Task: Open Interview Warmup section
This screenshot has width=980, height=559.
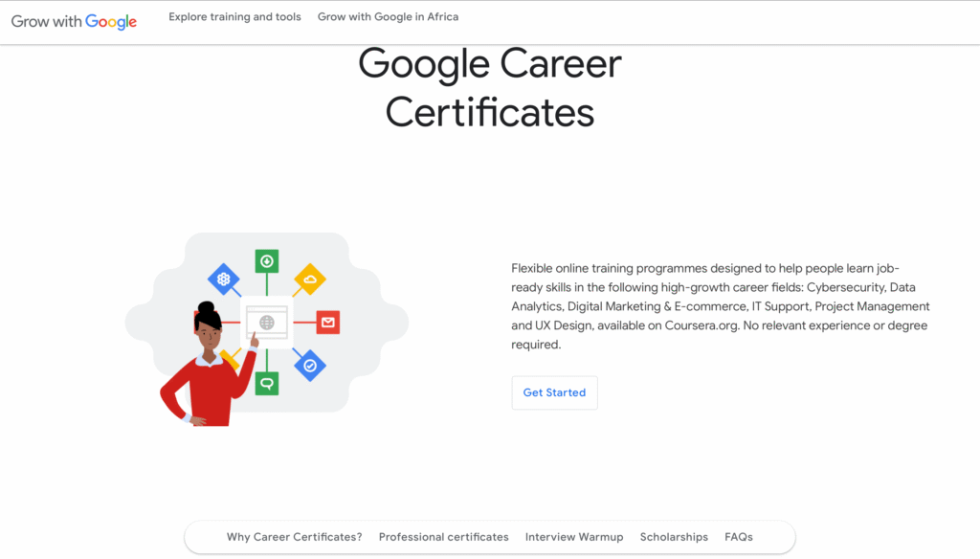Action: [574, 537]
